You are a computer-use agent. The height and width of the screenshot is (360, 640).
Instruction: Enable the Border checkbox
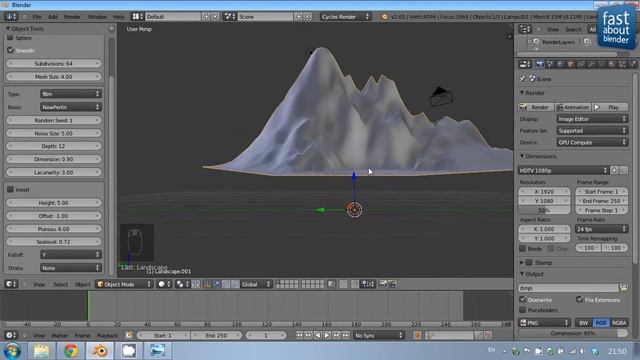pyautogui.click(x=522, y=248)
